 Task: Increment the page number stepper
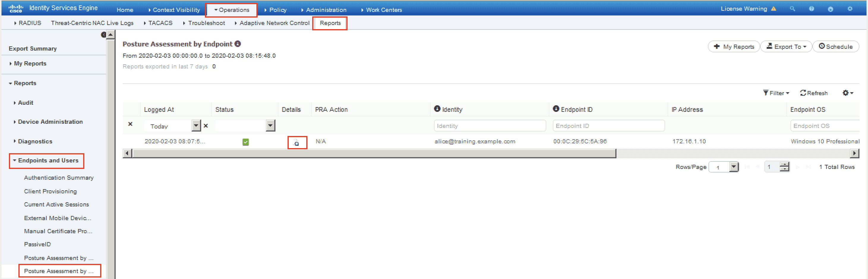point(784,164)
